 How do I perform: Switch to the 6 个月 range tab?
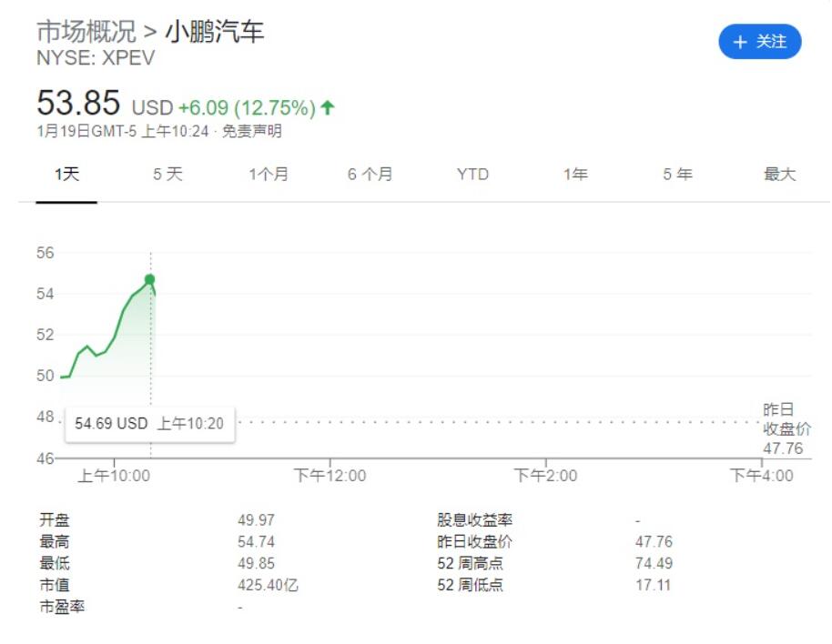(370, 174)
